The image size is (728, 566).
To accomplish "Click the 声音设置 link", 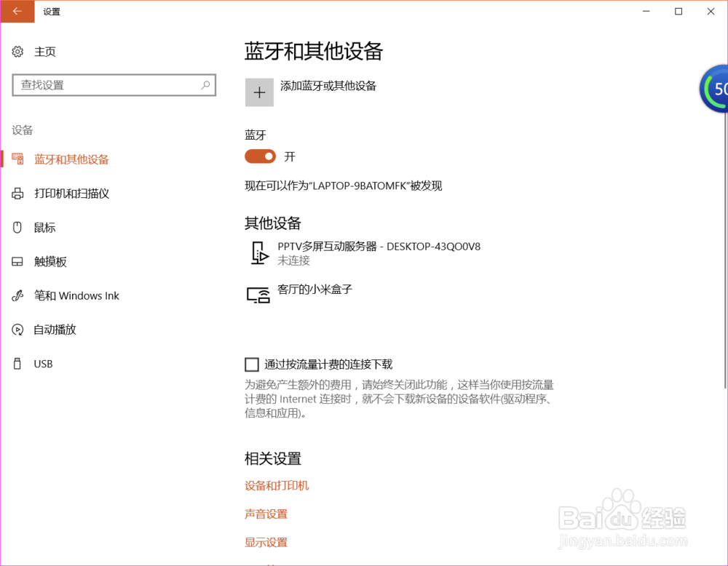I will pyautogui.click(x=266, y=514).
